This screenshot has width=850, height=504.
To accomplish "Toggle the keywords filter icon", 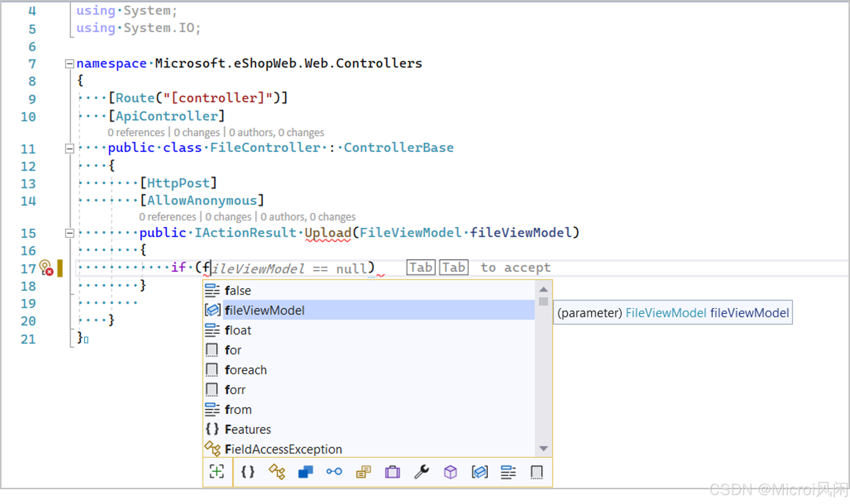I will tap(508, 472).
